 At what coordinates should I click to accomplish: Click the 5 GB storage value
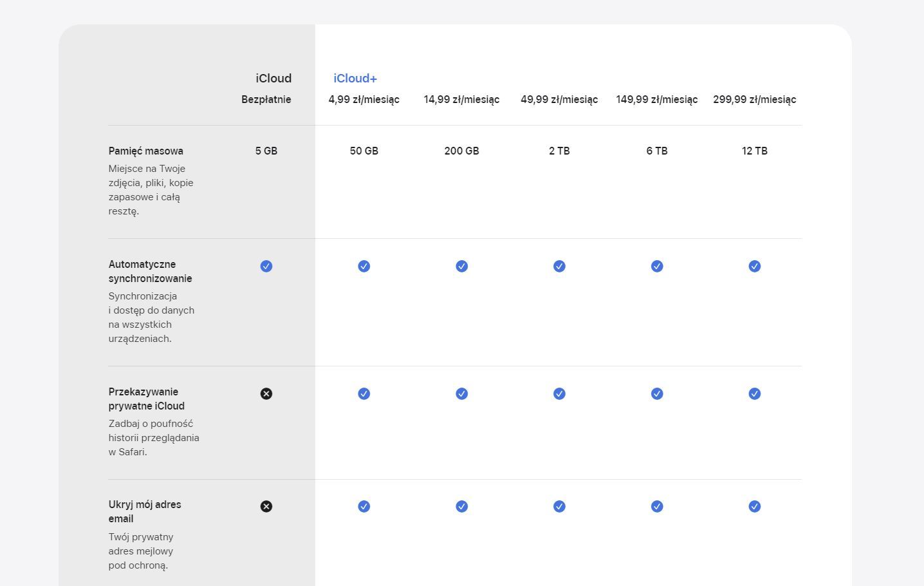tap(266, 151)
